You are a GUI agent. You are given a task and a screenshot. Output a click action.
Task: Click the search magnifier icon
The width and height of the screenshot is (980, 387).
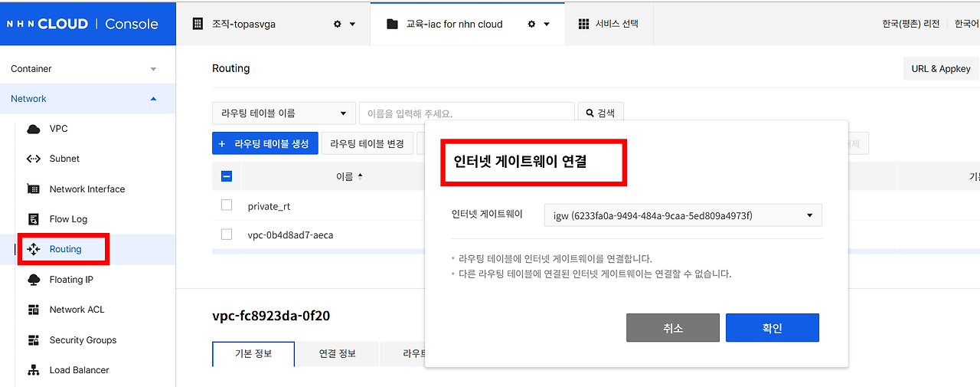click(x=590, y=113)
